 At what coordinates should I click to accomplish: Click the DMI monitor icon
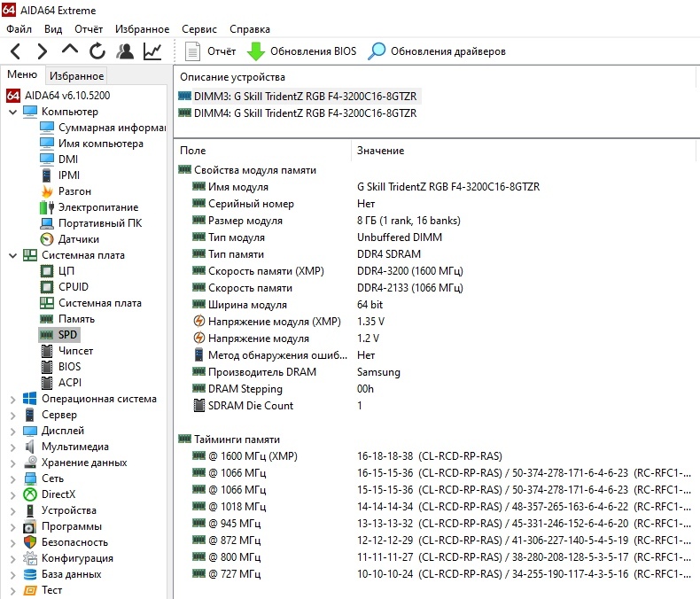(x=47, y=159)
